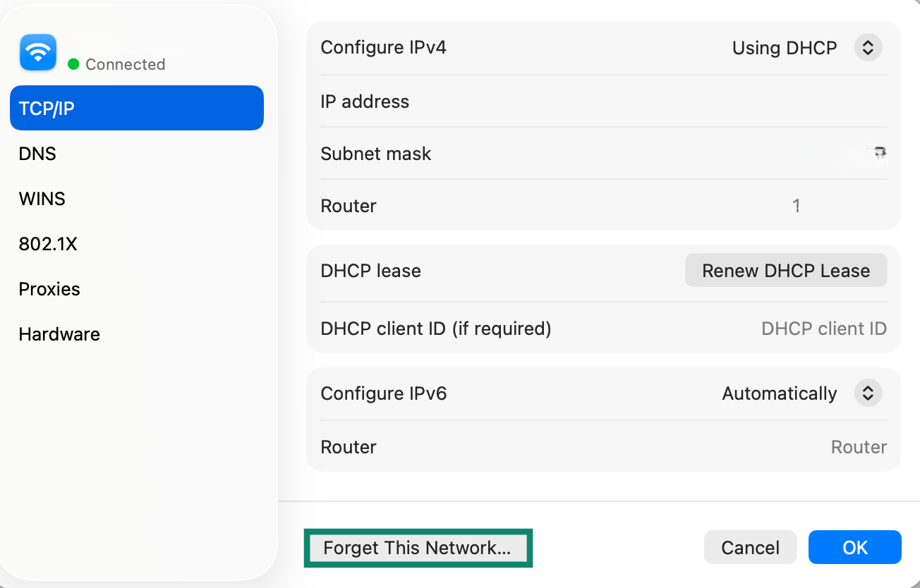The width and height of the screenshot is (920, 588).
Task: Open the Hardware settings pane
Action: (x=59, y=333)
